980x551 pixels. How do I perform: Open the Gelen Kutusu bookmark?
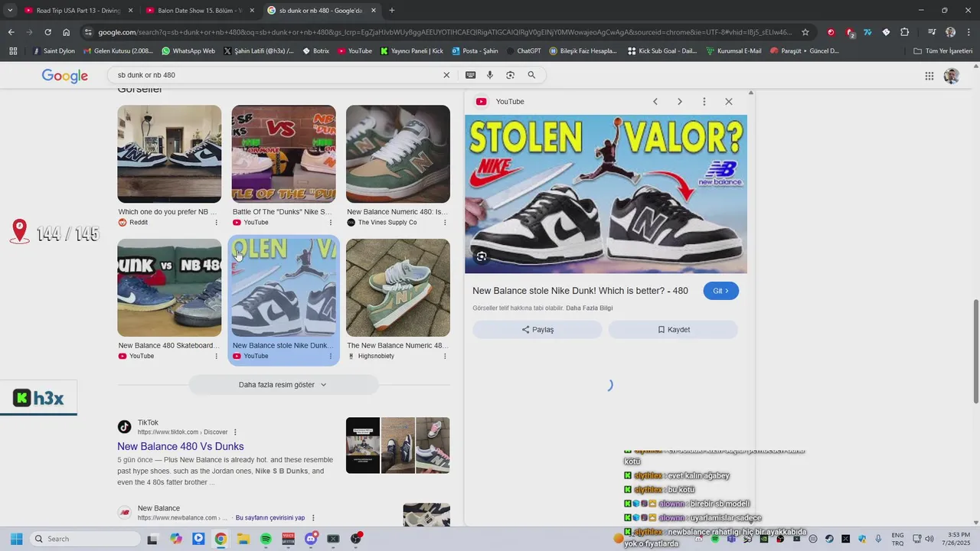coord(118,51)
